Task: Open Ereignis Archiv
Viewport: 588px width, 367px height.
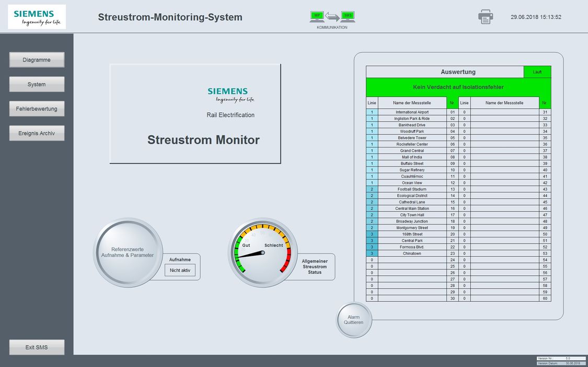Action: pos(37,133)
